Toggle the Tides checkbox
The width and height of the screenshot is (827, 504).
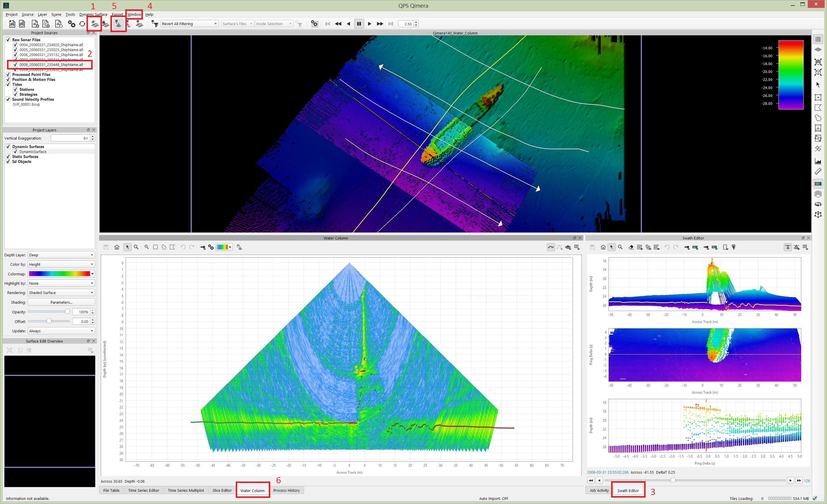[x=8, y=85]
